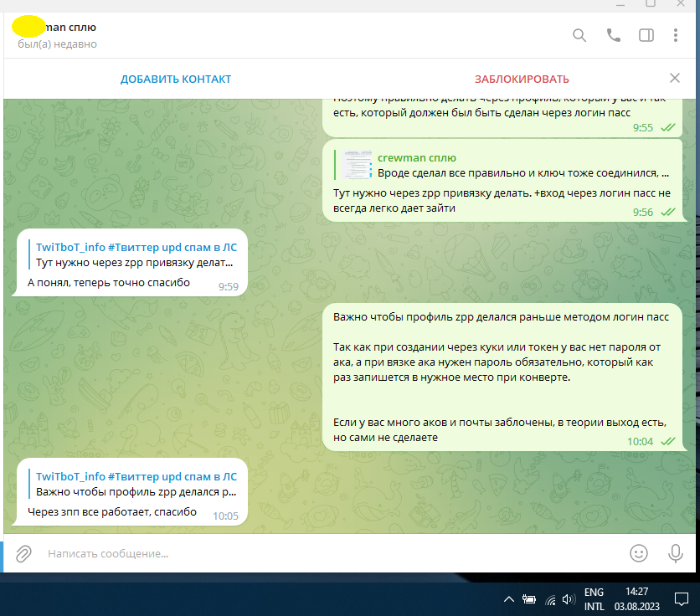Image resolution: width=700 pixels, height=616 pixels.
Task: Show hidden system tray icons chevron
Action: (508, 599)
